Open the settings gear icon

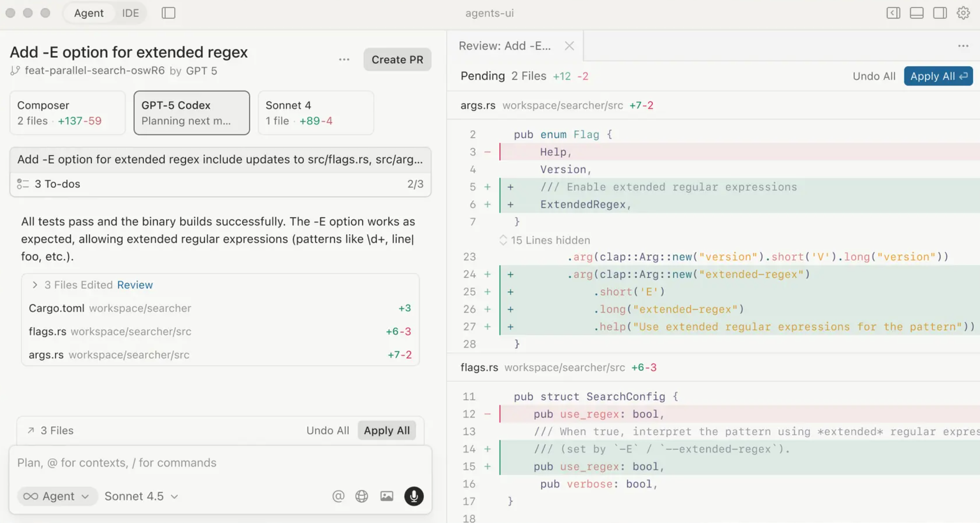(963, 13)
